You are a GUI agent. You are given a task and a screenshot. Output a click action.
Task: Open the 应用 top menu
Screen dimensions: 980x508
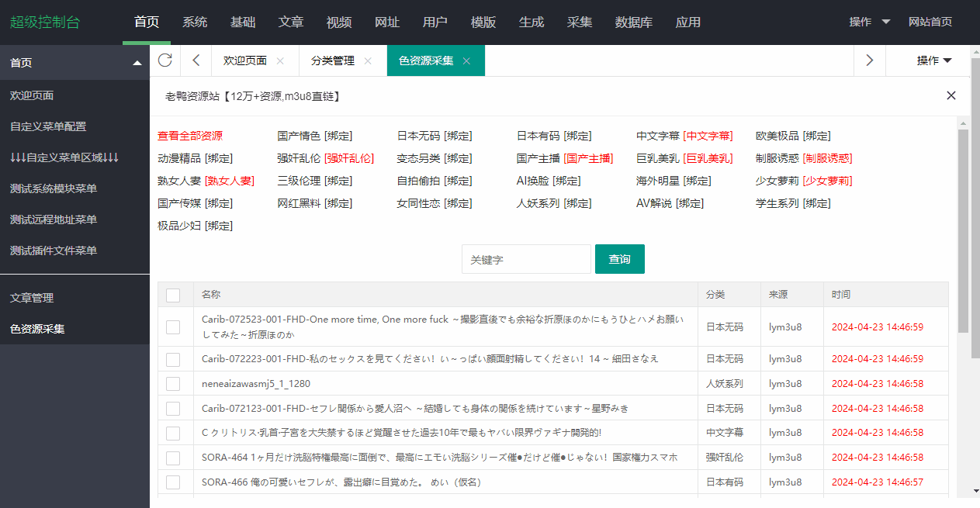[x=688, y=22]
